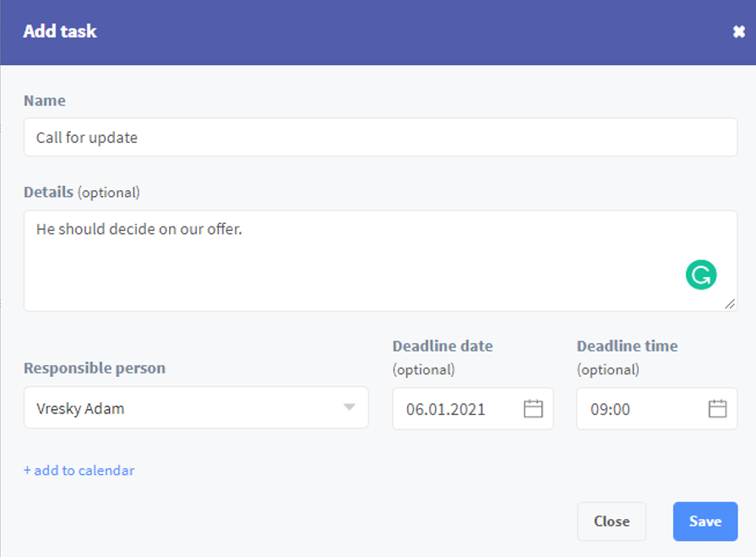Click the Name field label

pyautogui.click(x=45, y=101)
